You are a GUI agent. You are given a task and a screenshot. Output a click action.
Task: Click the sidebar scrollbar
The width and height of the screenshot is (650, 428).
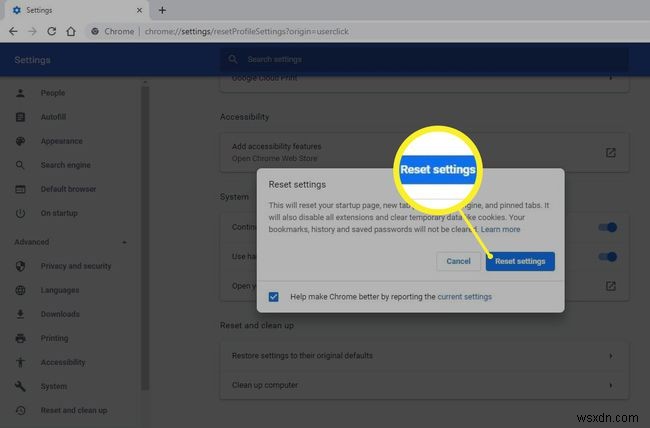tap(145, 238)
